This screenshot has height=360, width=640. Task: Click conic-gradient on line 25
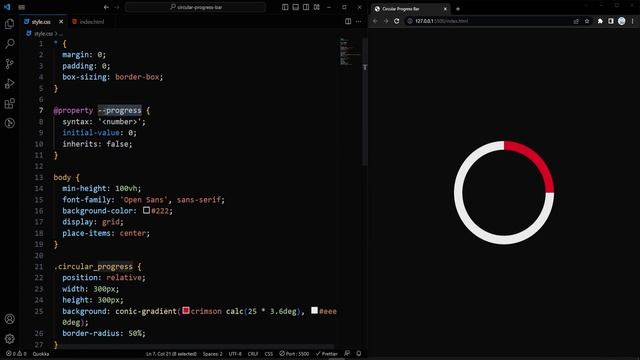pos(146,311)
